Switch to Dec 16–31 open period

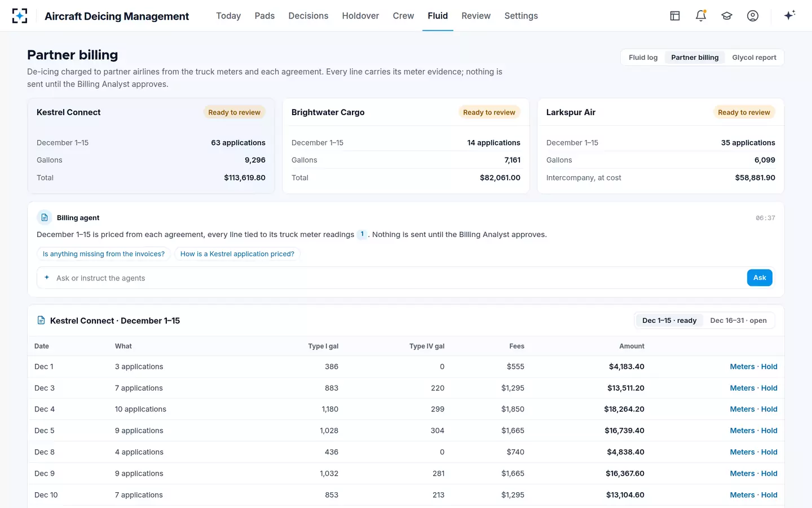coord(738,321)
